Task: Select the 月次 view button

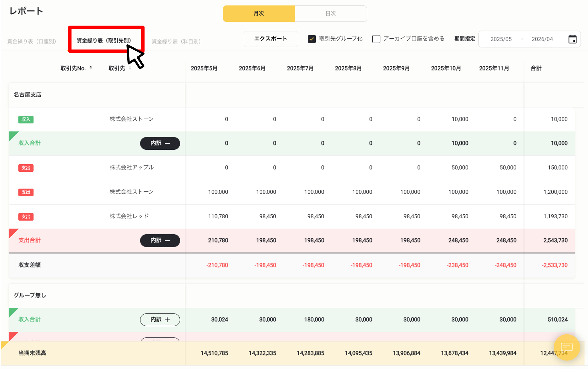Action: [x=259, y=13]
